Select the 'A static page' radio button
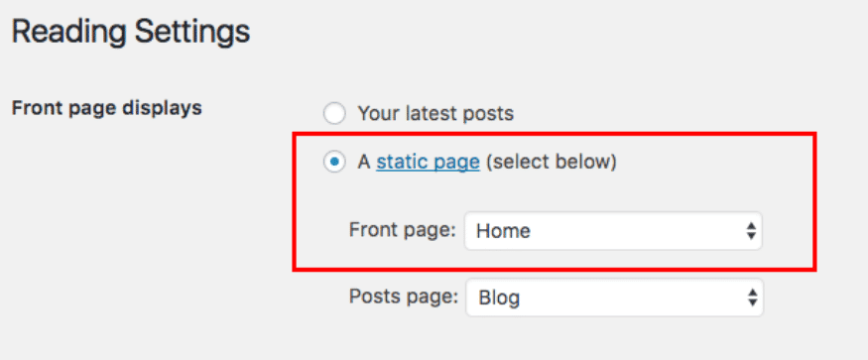The image size is (868, 360). [x=334, y=163]
